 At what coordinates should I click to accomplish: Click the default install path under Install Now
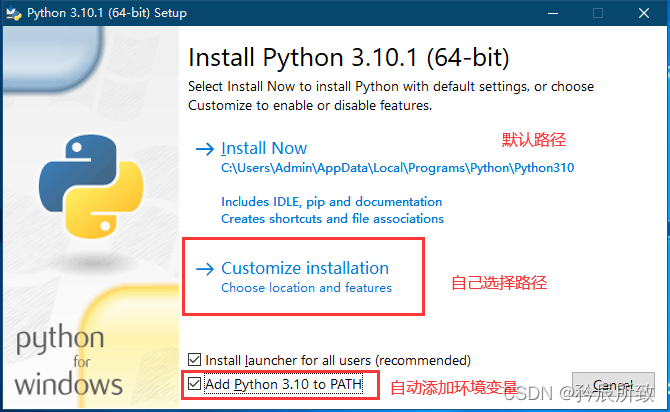[397, 168]
